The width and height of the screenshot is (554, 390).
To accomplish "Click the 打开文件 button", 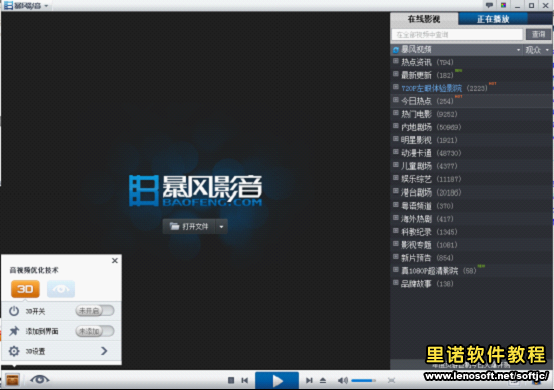I will 189,226.
